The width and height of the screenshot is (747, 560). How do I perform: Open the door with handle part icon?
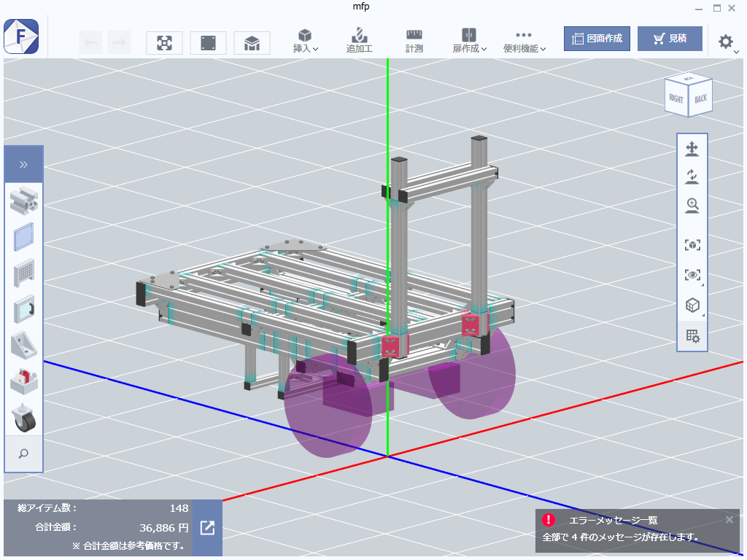point(23,309)
